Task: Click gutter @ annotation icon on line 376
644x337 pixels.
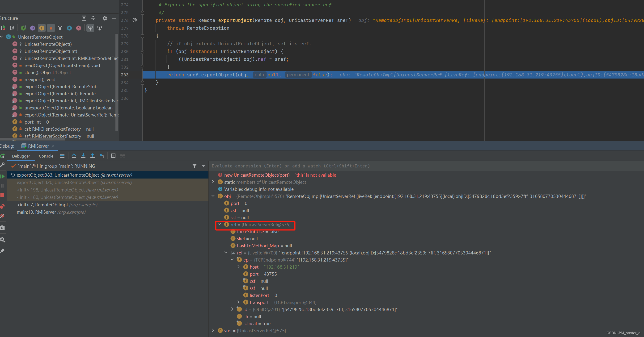Action: (135, 20)
